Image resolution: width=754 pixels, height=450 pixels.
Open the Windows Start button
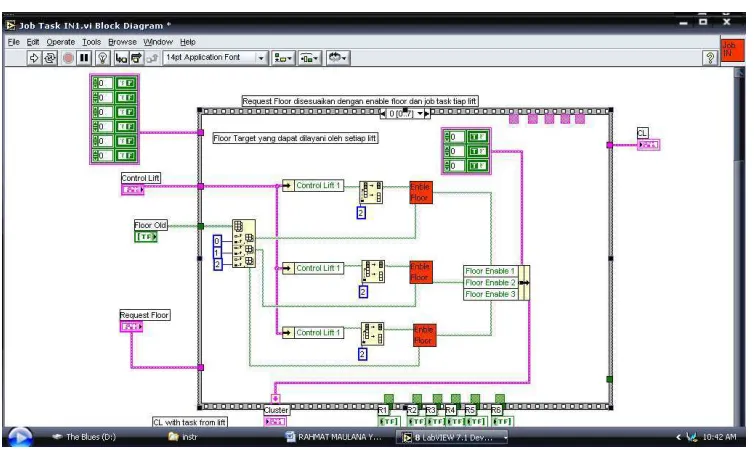pyautogui.click(x=19, y=437)
